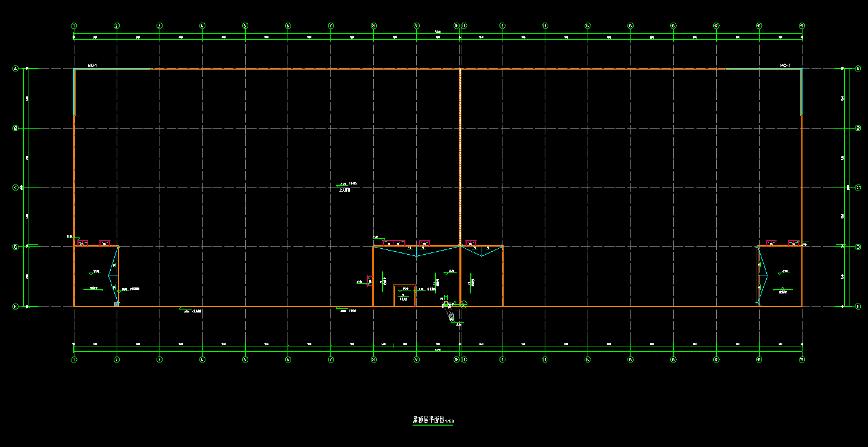Click axis bubble A on left side

click(x=15, y=68)
